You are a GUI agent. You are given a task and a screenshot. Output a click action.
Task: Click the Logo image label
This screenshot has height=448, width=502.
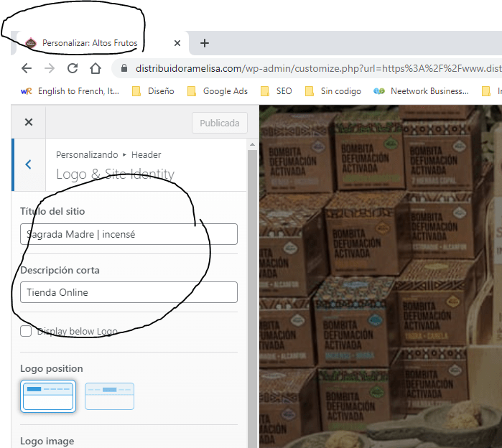coord(47,442)
